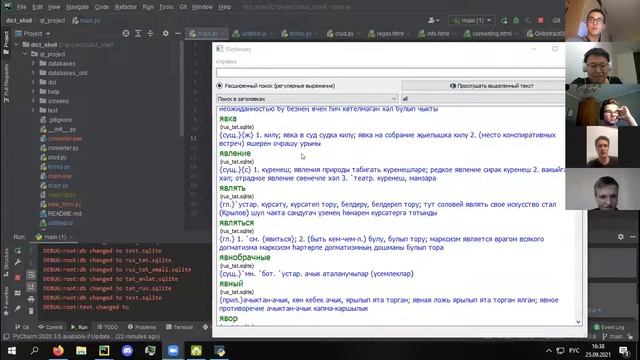
Task: Open the TODO tool window button
Action: click(x=107, y=327)
